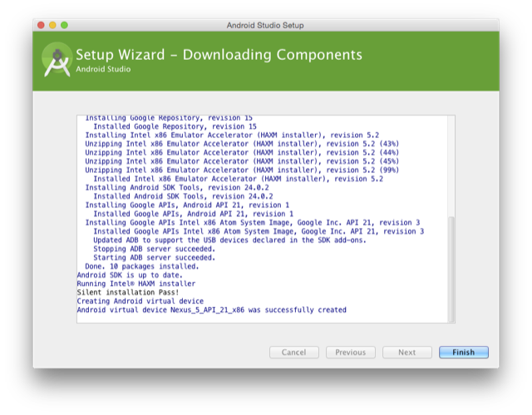
Task: Select the 'Android SDK is up to date.' line
Action: [x=130, y=275]
